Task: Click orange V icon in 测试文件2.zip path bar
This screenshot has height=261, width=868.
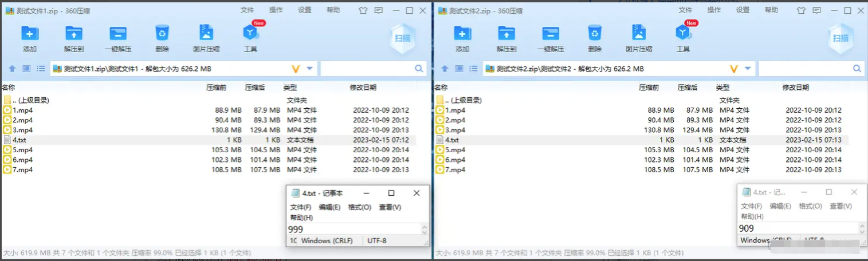Action: (733, 69)
